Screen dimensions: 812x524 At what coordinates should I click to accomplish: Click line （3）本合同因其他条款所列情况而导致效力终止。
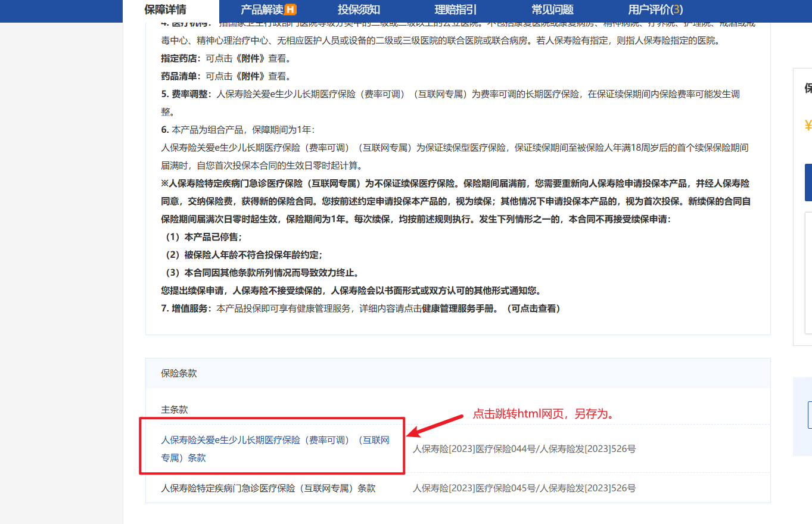coord(260,273)
